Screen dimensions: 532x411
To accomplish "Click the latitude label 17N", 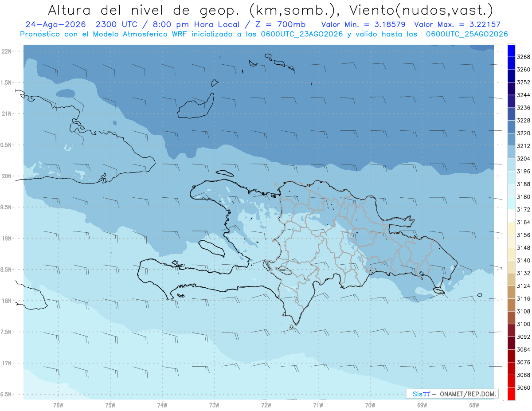I will [7, 364].
